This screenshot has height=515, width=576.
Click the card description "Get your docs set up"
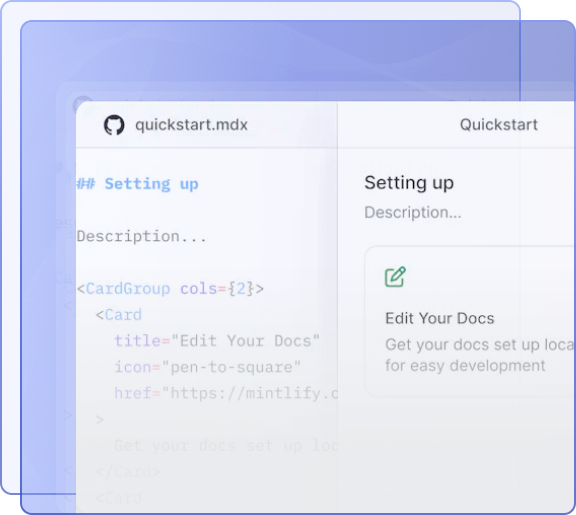click(479, 345)
